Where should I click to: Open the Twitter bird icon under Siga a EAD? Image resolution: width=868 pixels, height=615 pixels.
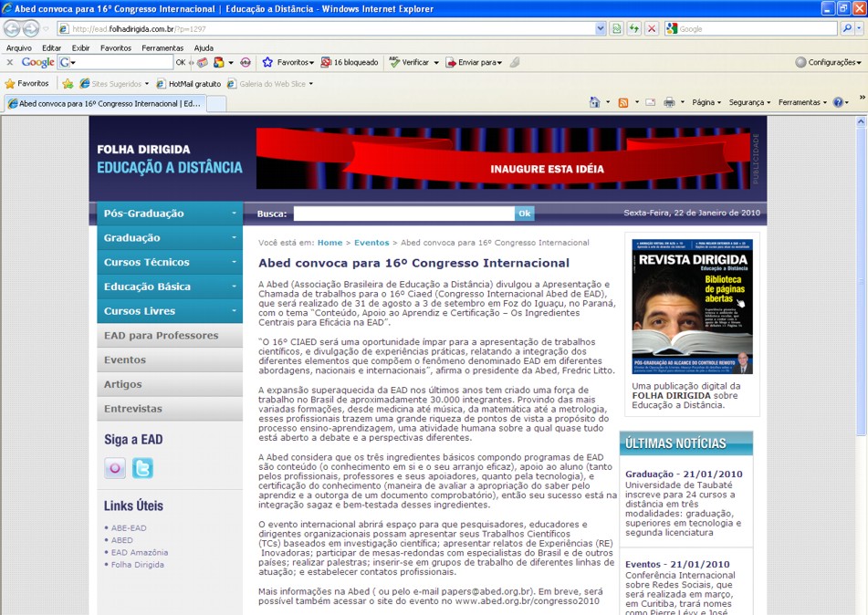pyautogui.click(x=142, y=468)
